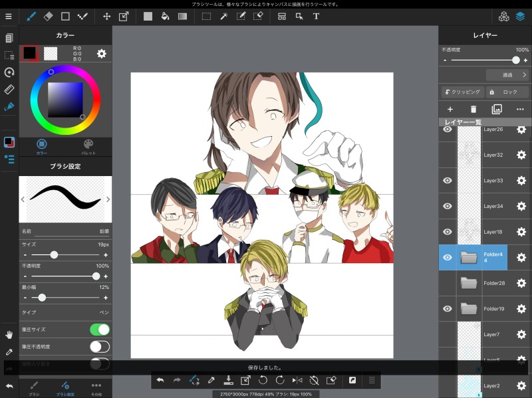Hide Layer33 using its eye icon

[x=448, y=180]
